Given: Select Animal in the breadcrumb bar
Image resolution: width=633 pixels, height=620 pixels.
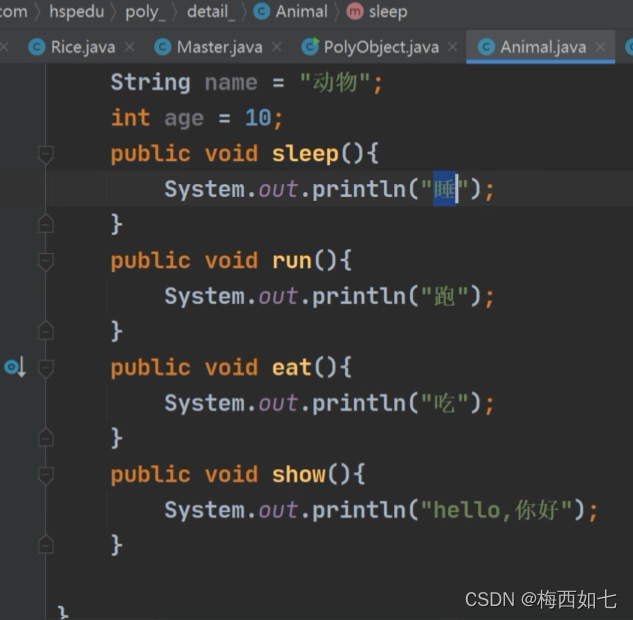Looking at the screenshot, I should pos(302,11).
